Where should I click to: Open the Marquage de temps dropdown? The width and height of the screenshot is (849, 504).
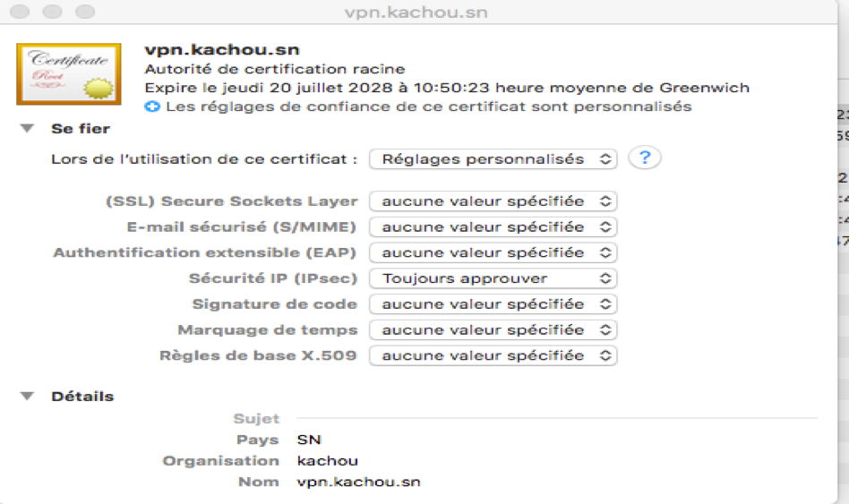pyautogui.click(x=493, y=329)
